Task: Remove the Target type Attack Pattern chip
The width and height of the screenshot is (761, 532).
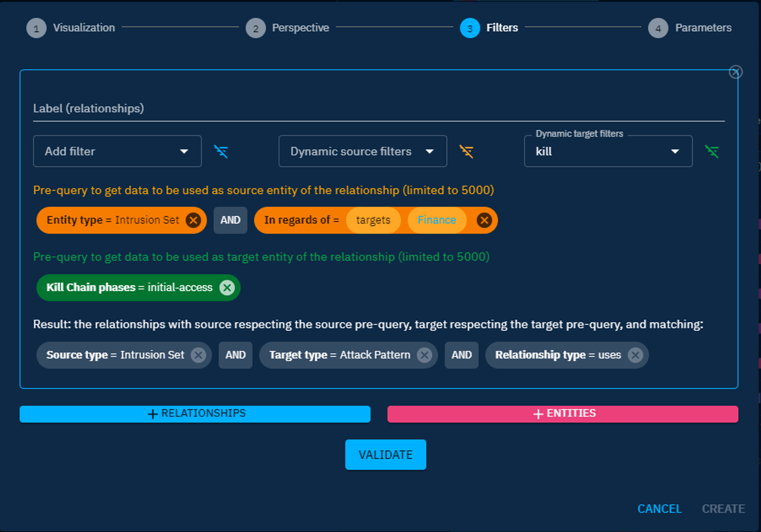Action: click(424, 355)
